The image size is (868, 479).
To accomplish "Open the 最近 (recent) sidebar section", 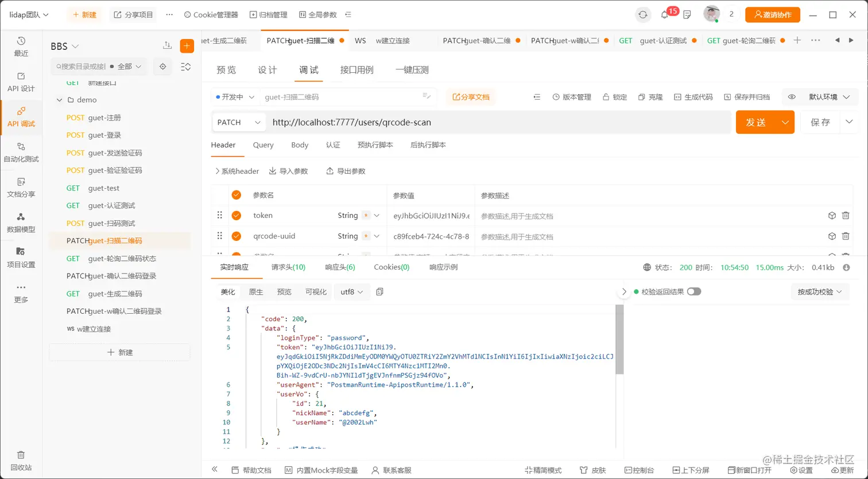I will 21,46.
